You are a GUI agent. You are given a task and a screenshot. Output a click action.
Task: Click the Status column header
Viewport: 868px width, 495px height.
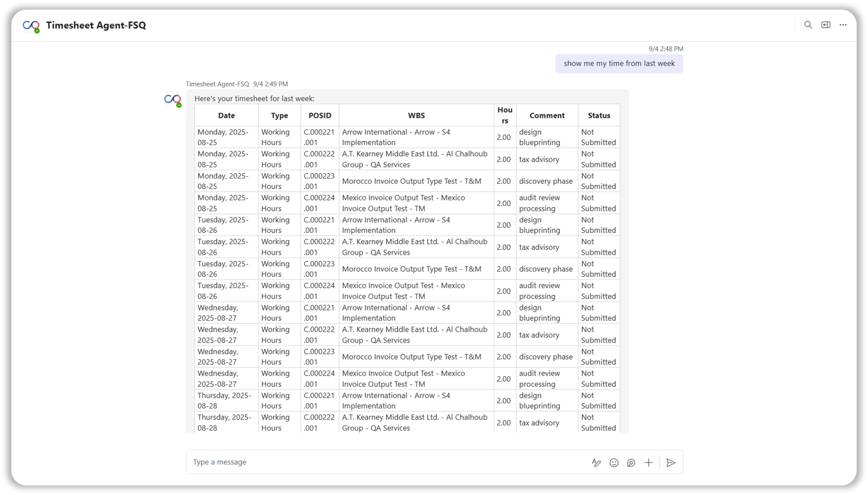coord(599,115)
